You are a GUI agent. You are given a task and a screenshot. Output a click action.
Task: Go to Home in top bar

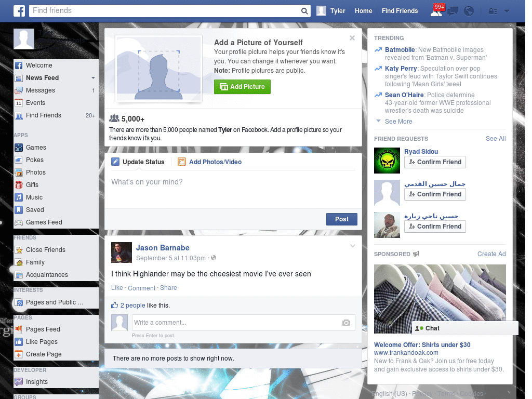click(x=363, y=11)
